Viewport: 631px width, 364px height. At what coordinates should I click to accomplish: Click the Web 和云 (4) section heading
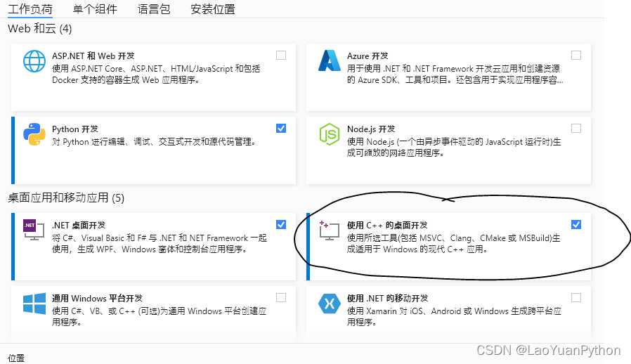tap(40, 29)
